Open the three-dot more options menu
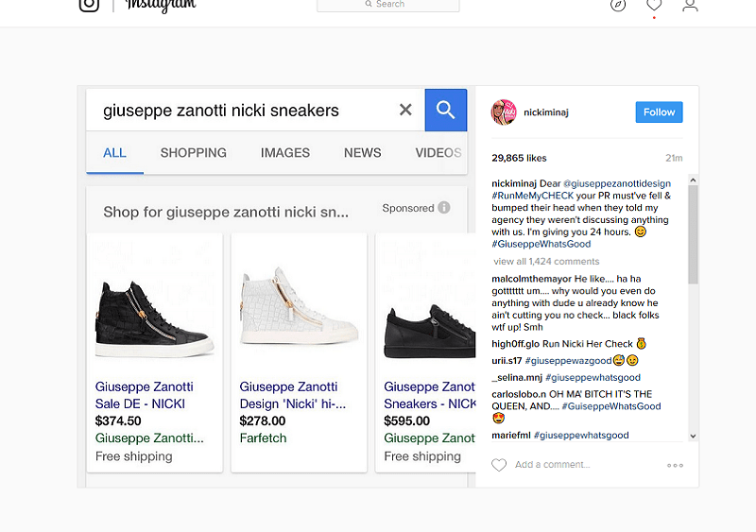Viewport: 756px width, 532px height. click(675, 466)
